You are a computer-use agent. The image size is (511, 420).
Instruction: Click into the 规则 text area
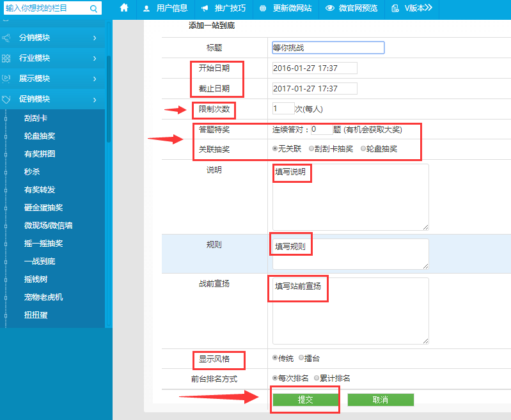[x=350, y=254]
